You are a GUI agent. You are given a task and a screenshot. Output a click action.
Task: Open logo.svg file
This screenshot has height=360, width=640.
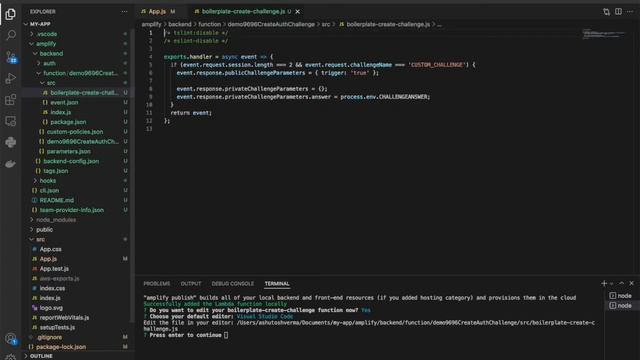click(x=51, y=308)
